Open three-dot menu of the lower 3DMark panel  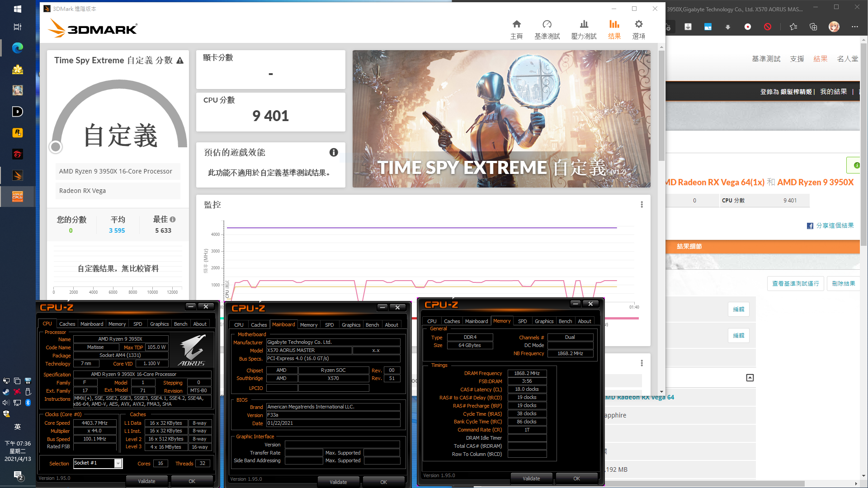642,363
